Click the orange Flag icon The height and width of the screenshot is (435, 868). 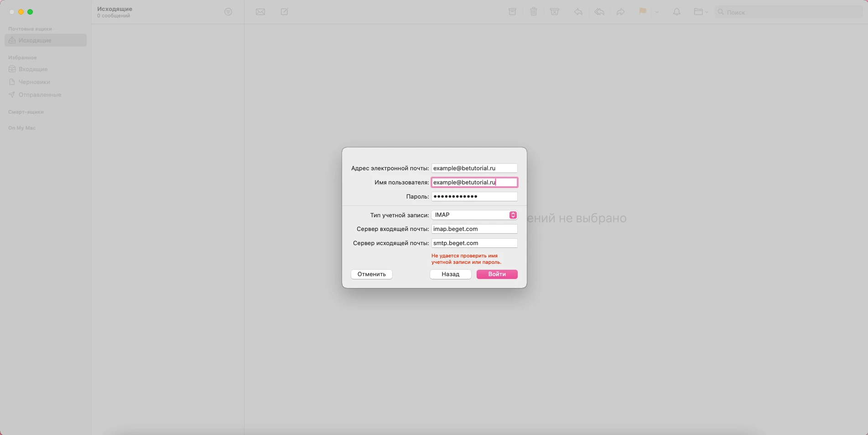click(x=642, y=12)
